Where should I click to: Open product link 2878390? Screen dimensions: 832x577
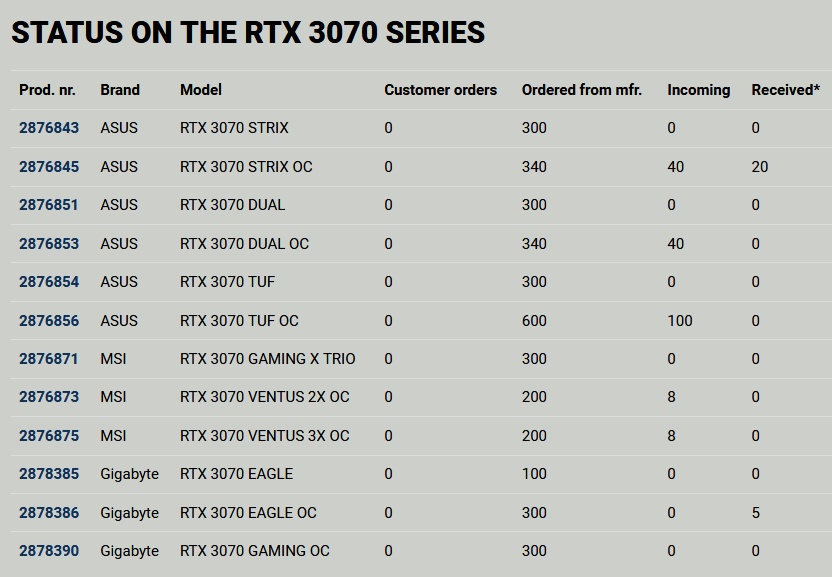49,551
